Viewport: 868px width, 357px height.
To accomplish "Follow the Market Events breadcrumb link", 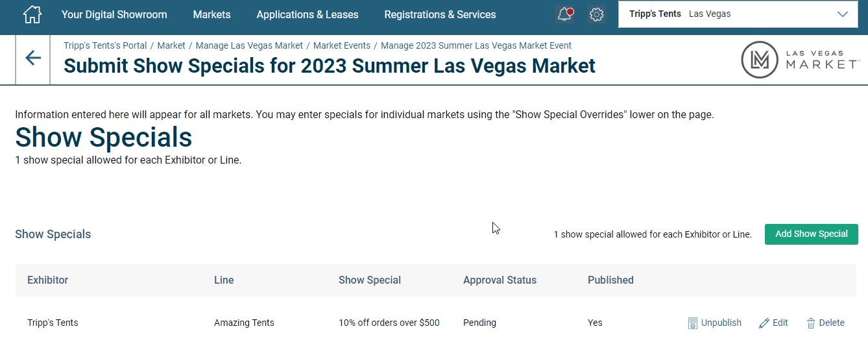I will (x=342, y=45).
